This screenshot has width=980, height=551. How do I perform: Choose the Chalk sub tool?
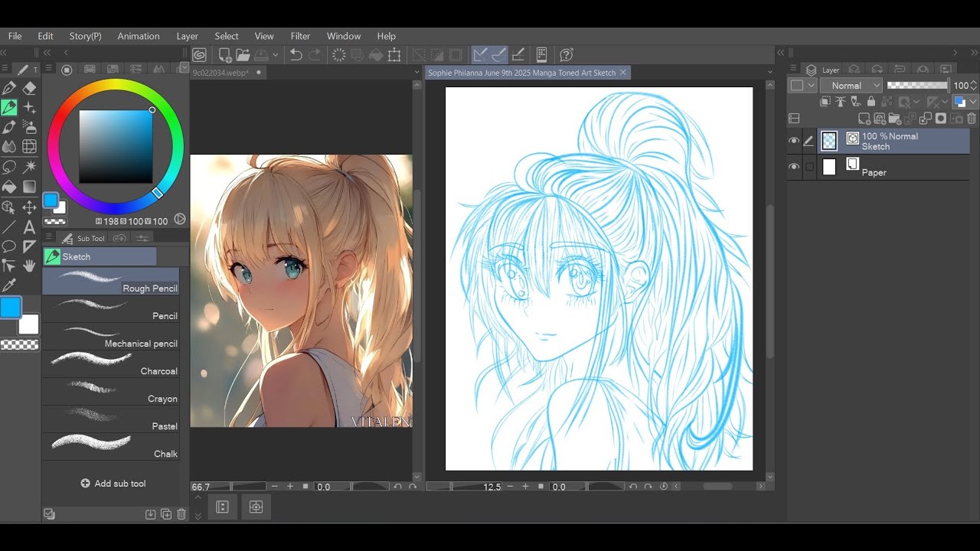pyautogui.click(x=111, y=447)
